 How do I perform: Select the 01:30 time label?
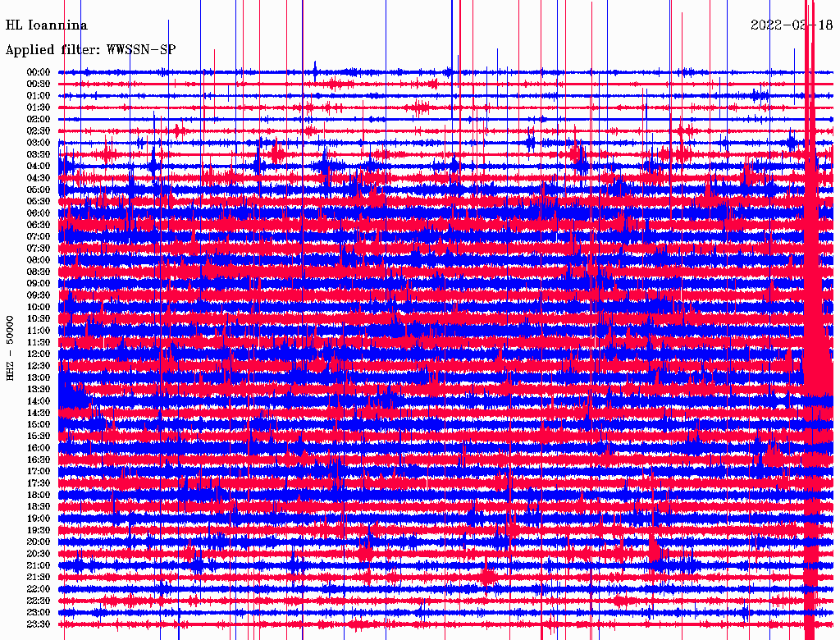(39, 107)
